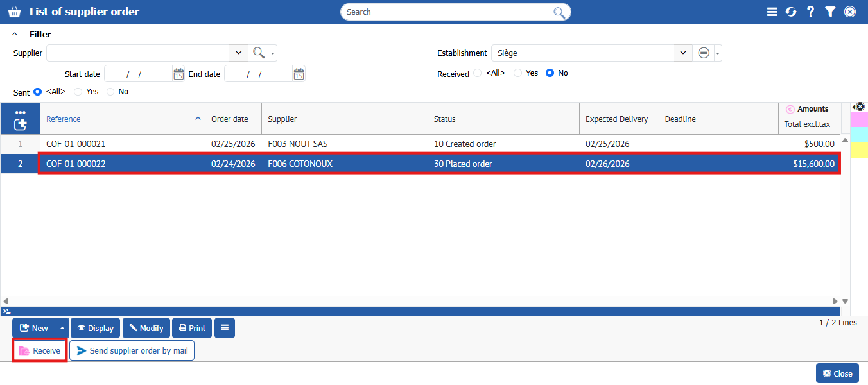Open the Start date calendar picker
This screenshot has height=385, width=868.
(178, 74)
